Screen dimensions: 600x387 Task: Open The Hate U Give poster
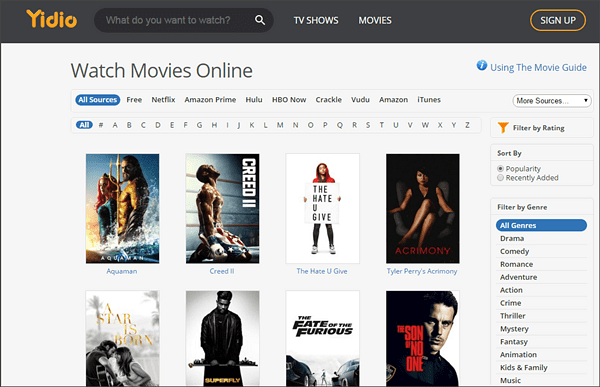323,209
